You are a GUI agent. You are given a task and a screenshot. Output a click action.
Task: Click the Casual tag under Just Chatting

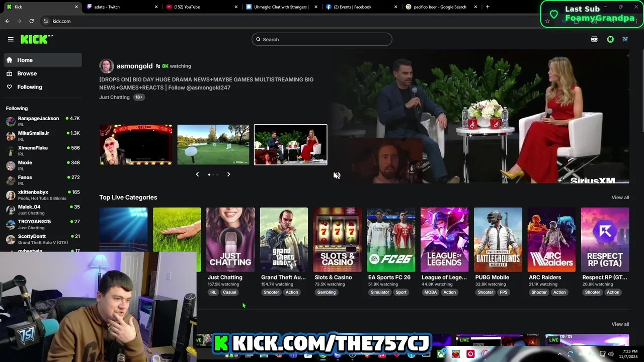pos(229,292)
